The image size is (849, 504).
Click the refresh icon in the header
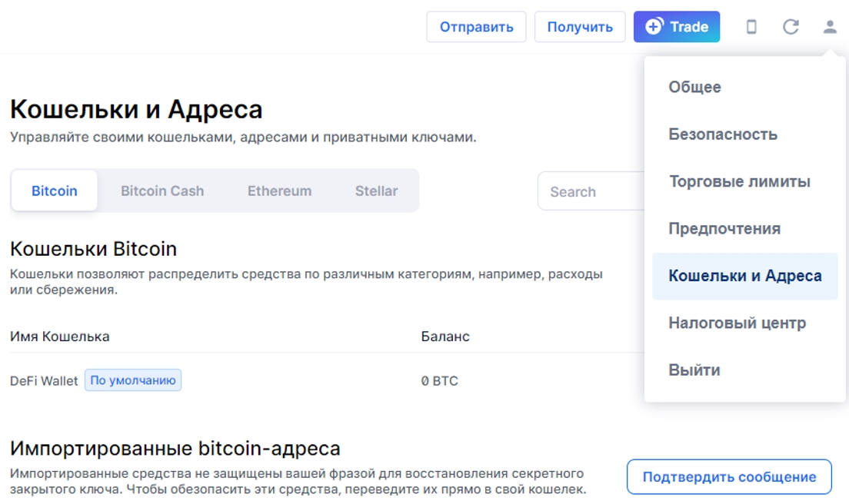tap(791, 26)
